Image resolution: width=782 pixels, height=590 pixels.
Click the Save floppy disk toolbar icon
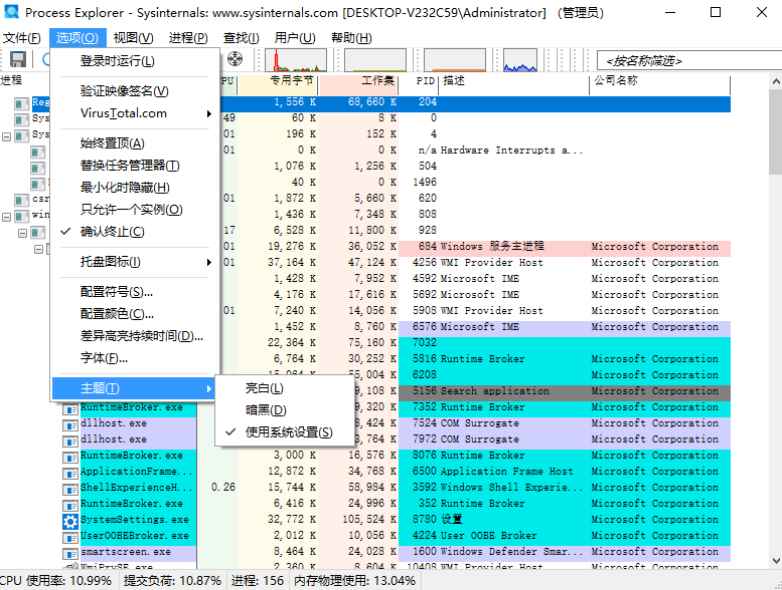coord(18,60)
